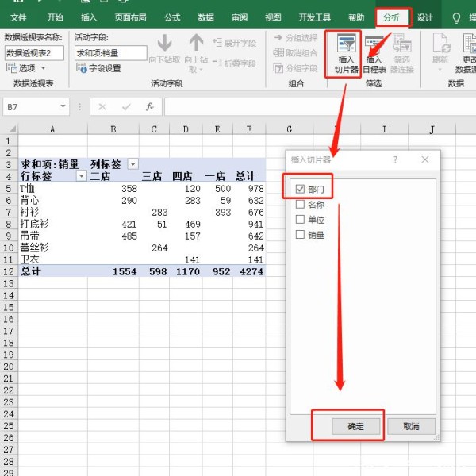Click the value 500 in T恤 row
Image resolution: width=476 pixels, height=476 pixels.
[x=223, y=188]
